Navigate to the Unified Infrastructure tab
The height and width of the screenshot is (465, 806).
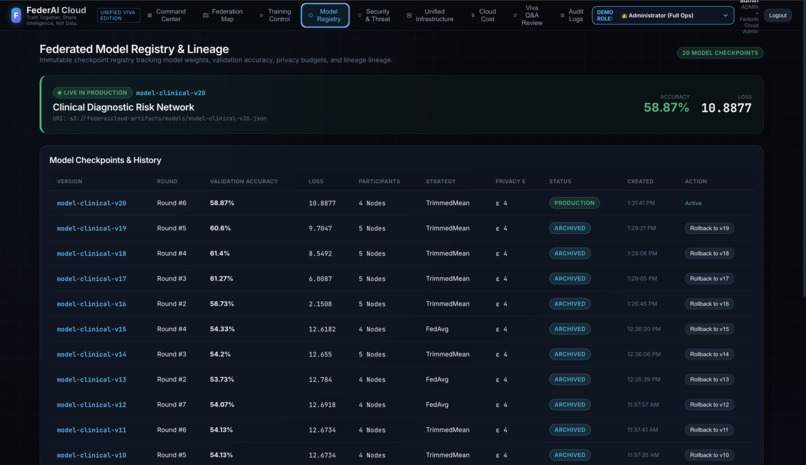431,15
